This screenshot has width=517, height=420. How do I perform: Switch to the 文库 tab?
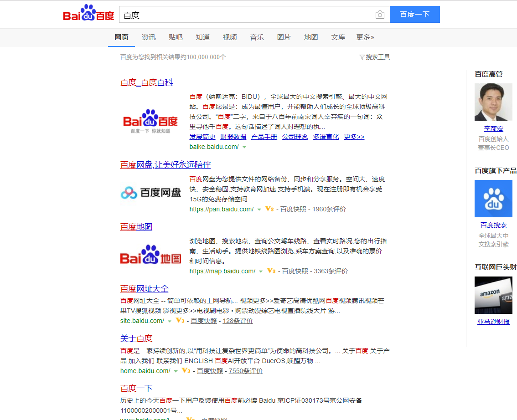338,37
